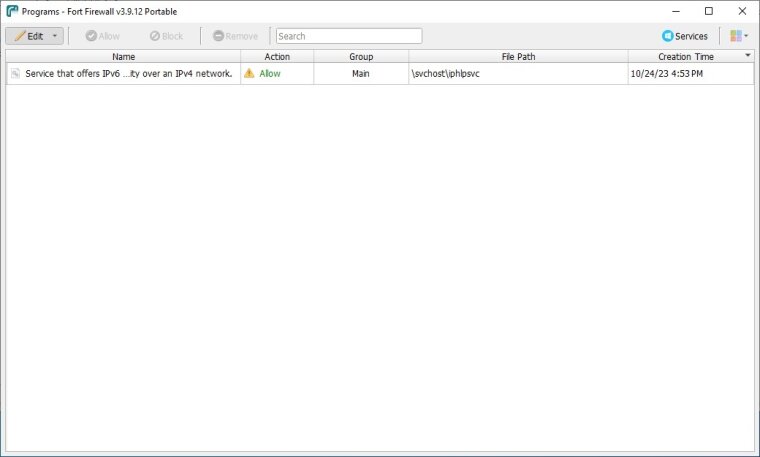Sort by the Creation Time column header
The image size is (760, 457).
pos(686,57)
